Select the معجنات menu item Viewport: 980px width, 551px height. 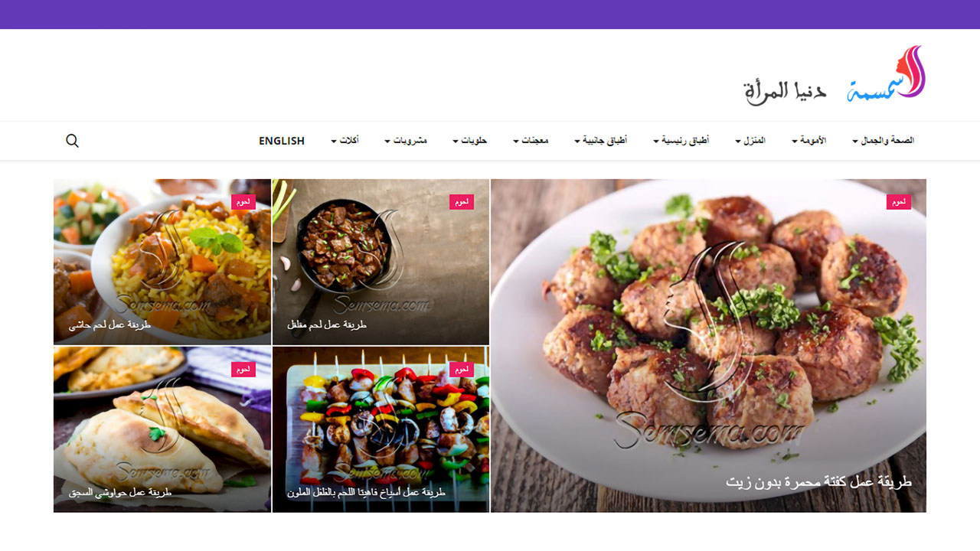[531, 141]
